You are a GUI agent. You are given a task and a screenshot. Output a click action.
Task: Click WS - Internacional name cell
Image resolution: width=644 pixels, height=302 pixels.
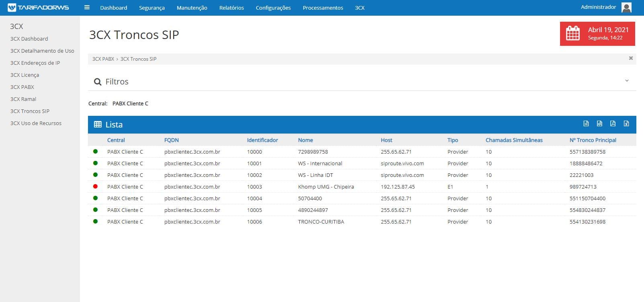point(320,163)
